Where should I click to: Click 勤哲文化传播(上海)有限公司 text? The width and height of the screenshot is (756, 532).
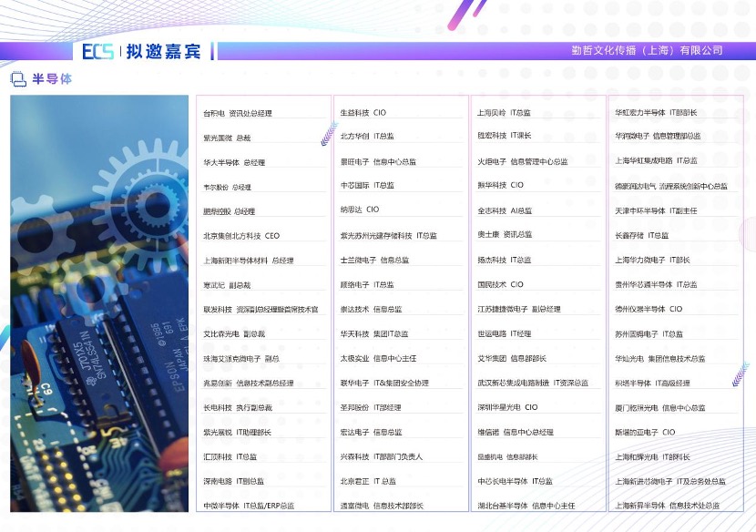tap(647, 50)
